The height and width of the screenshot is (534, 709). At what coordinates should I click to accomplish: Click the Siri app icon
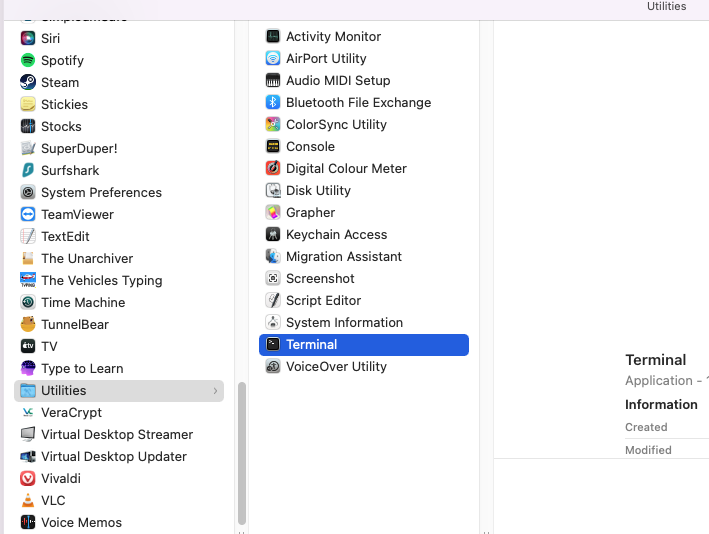coord(28,38)
